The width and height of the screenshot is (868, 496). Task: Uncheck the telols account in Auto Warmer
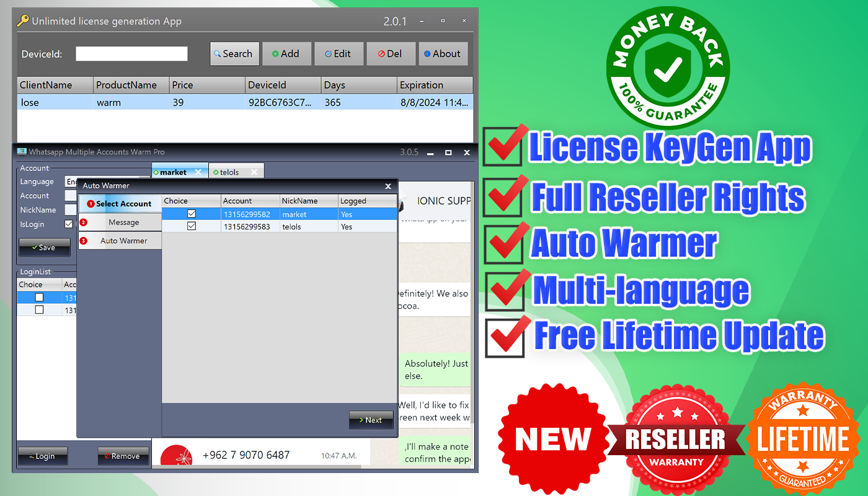pyautogui.click(x=192, y=226)
